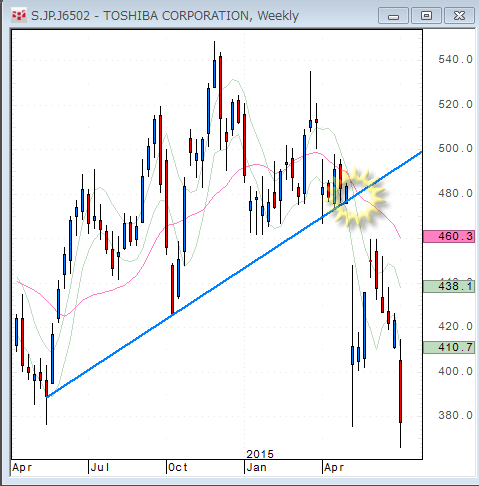The image size is (479, 486).
Task: Select the pink 460.3 price label
Action: point(449,236)
